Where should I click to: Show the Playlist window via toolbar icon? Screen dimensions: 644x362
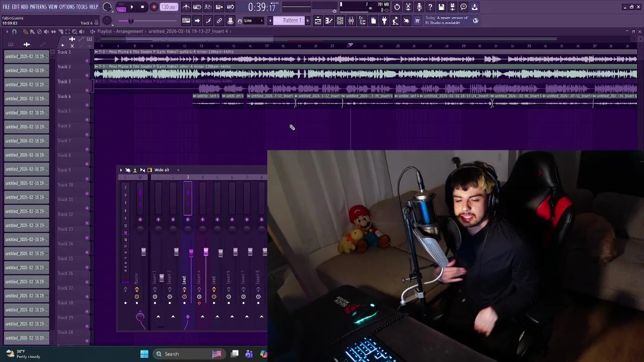pyautogui.click(x=318, y=21)
